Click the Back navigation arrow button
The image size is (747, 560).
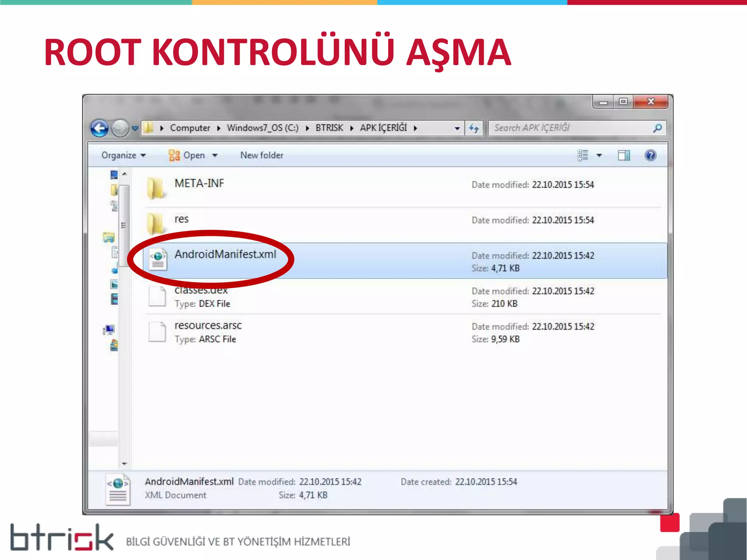pos(99,128)
